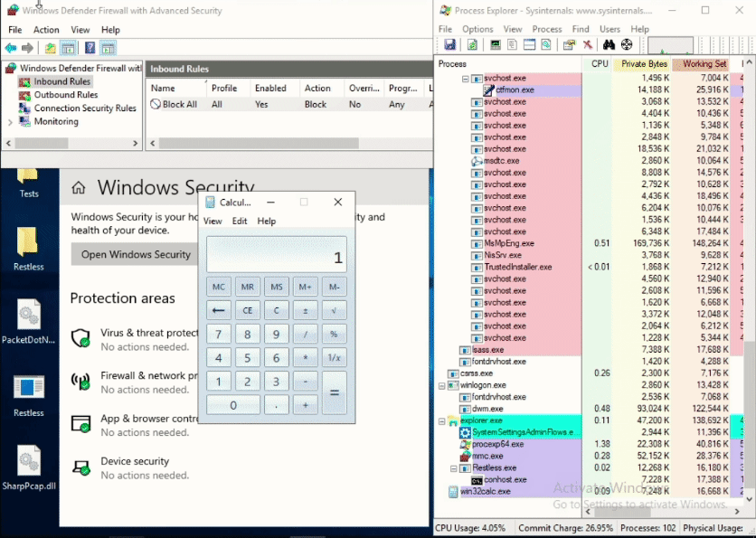Screen dimensions: 756x538
Task: Click the Device security laptop icon
Action: point(80,467)
